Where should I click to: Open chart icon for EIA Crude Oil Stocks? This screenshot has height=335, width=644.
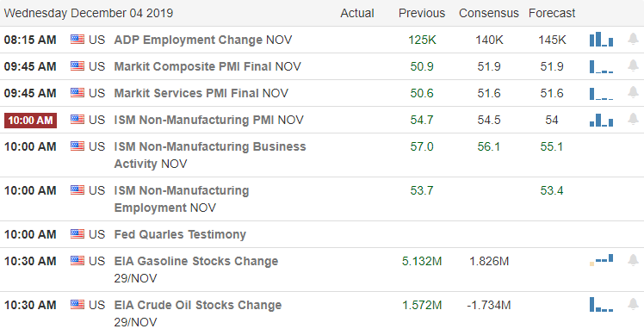tap(601, 305)
